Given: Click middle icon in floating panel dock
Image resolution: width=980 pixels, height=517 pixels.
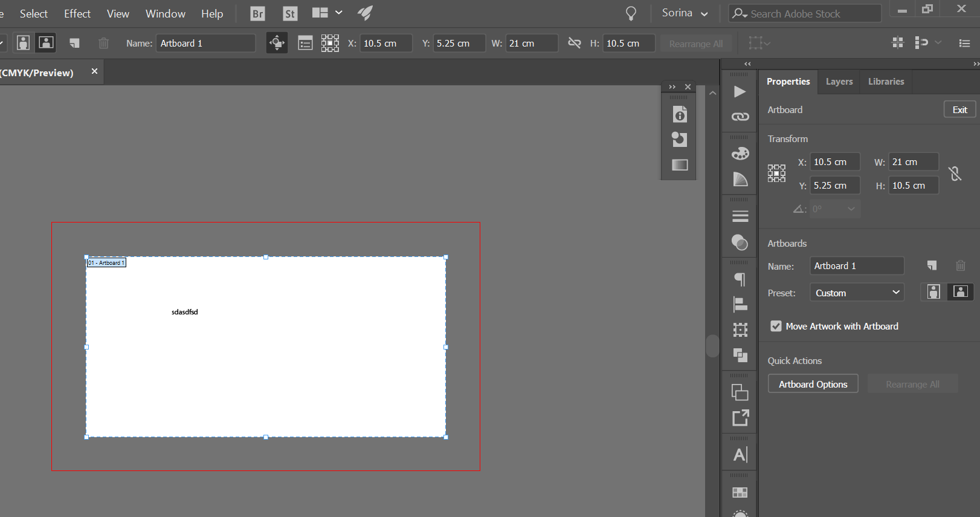Looking at the screenshot, I should [680, 140].
